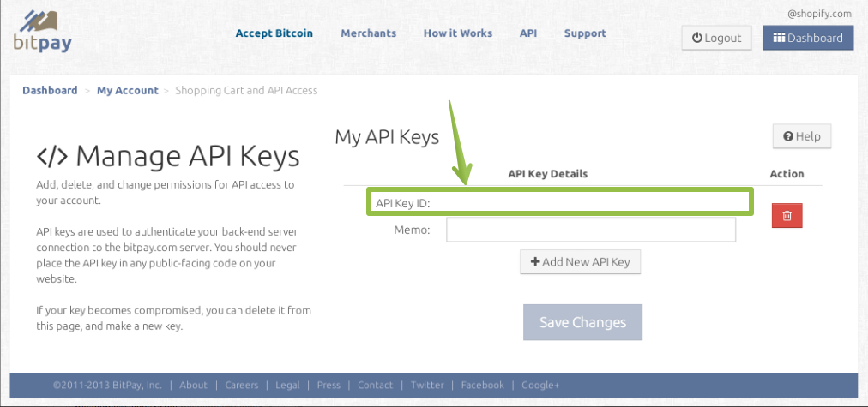Go to the Dashboard breadcrumb link
868x407 pixels.
50,90
